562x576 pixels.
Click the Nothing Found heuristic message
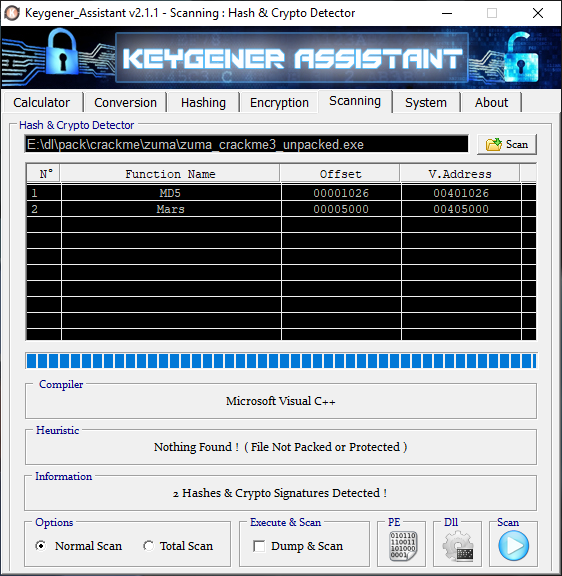pyautogui.click(x=281, y=447)
